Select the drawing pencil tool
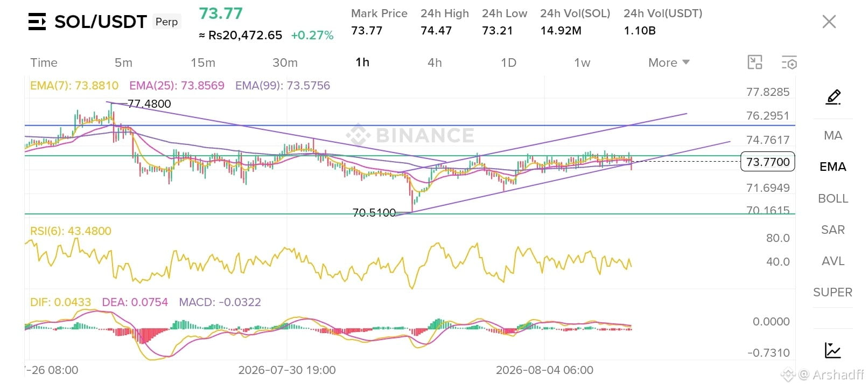The width and height of the screenshot is (868, 388). pyautogui.click(x=833, y=98)
